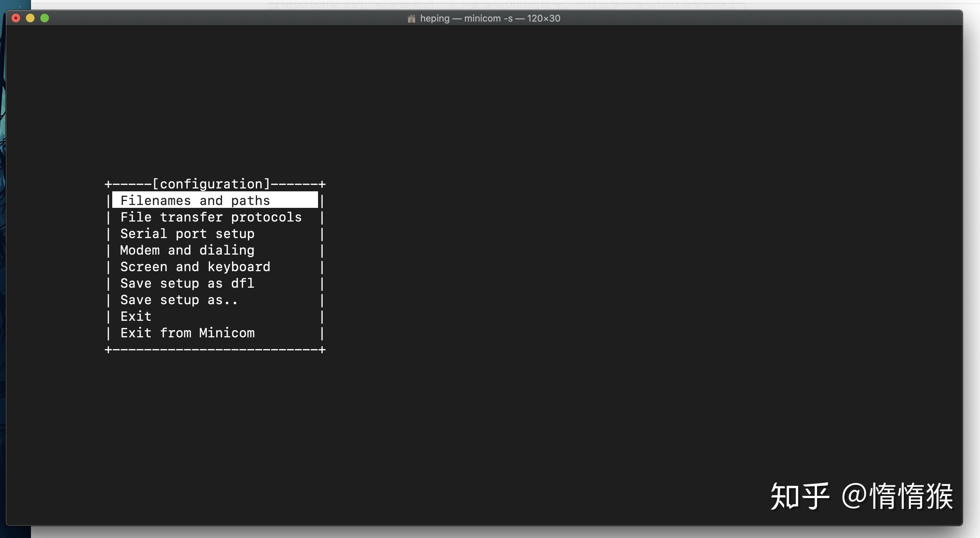
Task: Click the home folder icon in title bar
Action: coord(411,19)
